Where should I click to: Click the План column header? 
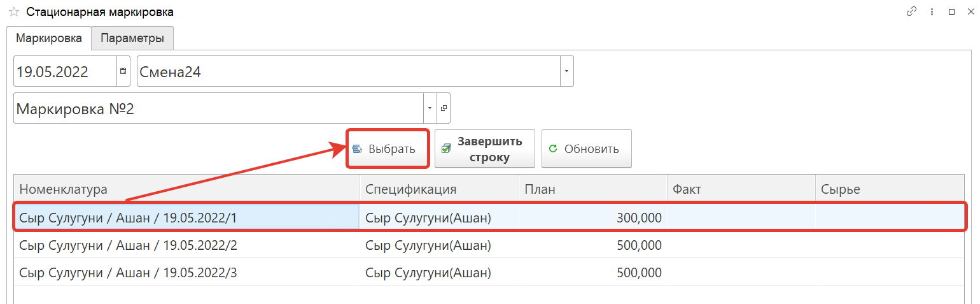point(592,189)
